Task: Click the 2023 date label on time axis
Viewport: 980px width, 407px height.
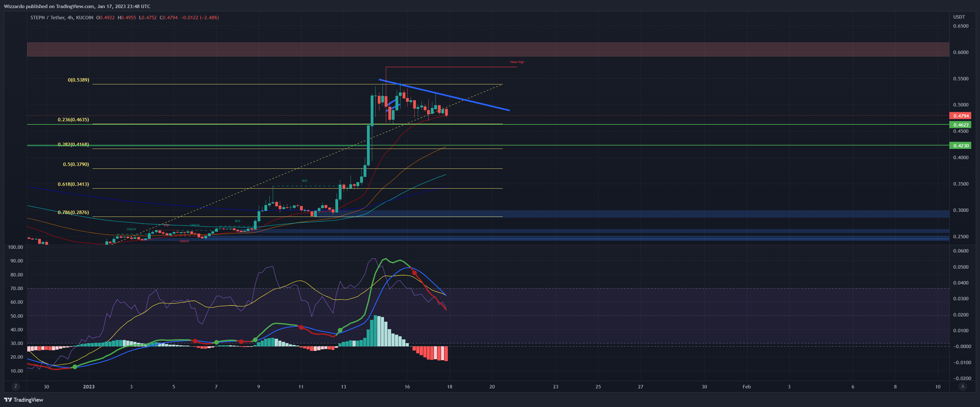Action: pyautogui.click(x=89, y=387)
